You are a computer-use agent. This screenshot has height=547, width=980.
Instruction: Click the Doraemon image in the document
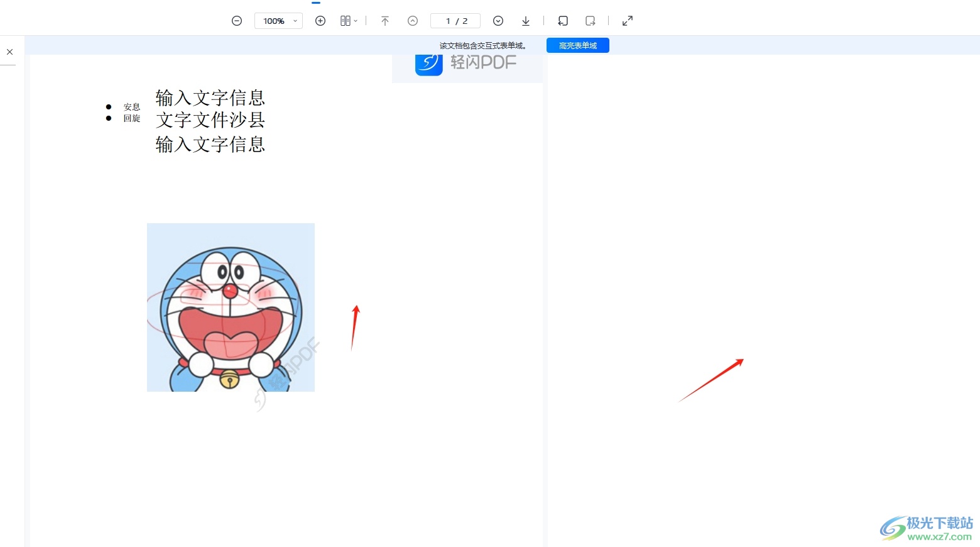click(x=231, y=307)
